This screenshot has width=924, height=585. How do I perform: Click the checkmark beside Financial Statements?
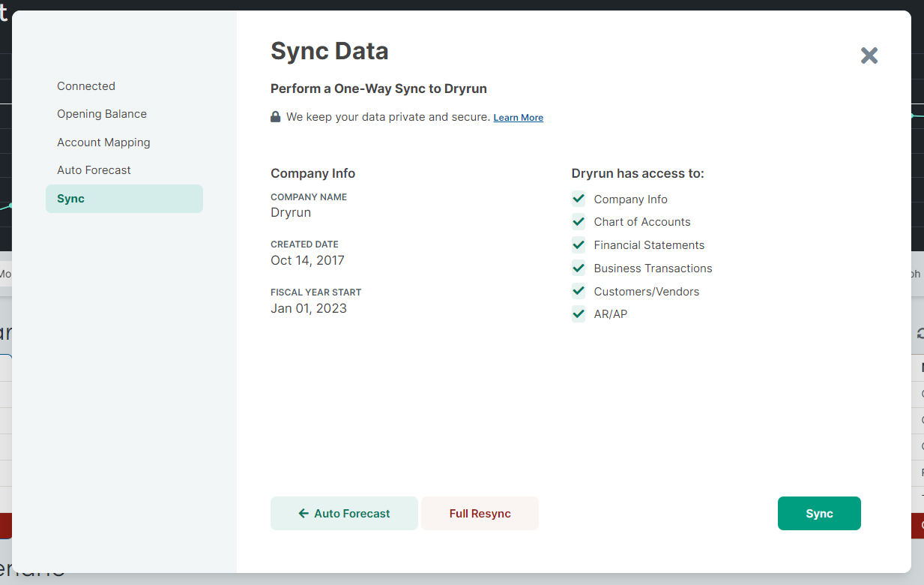tap(578, 244)
